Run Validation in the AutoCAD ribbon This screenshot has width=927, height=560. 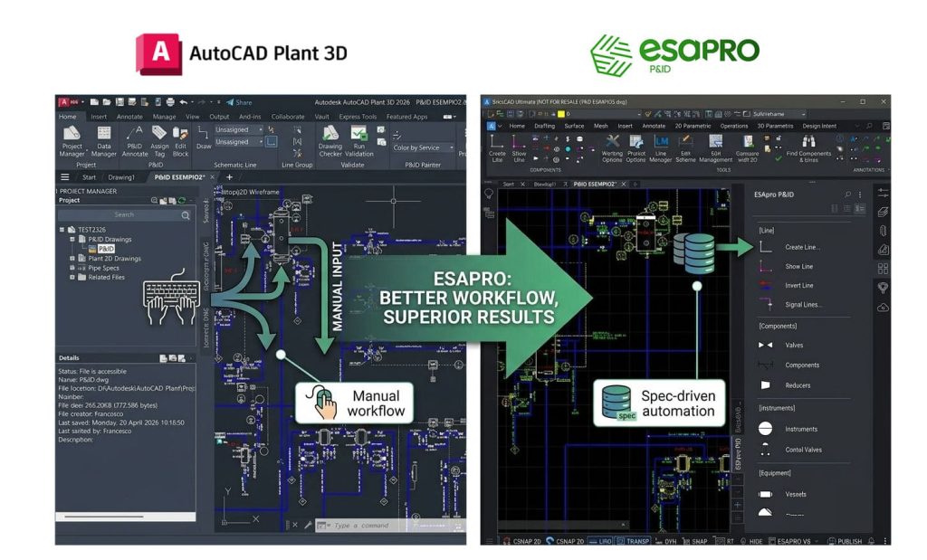pos(358,142)
